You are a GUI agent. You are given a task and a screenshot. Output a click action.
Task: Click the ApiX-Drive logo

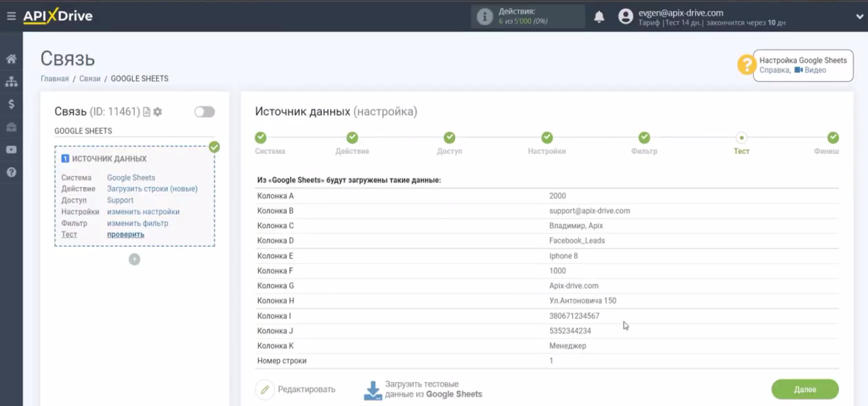tap(58, 16)
